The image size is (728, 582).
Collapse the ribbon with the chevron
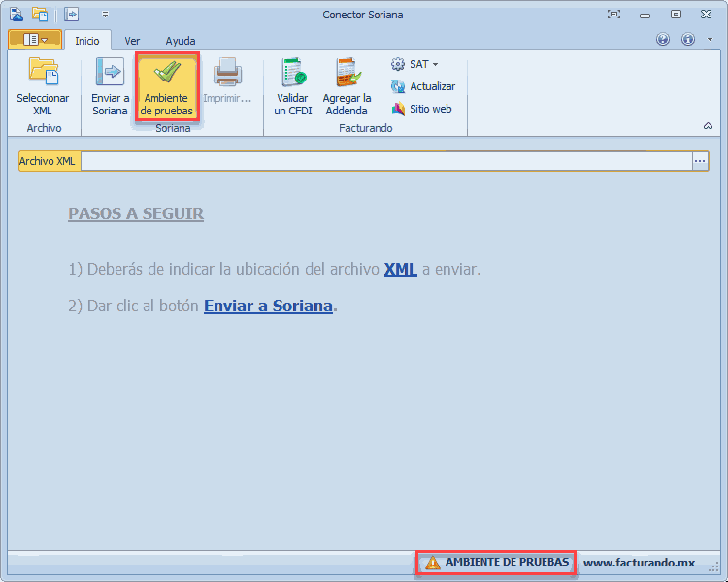point(708,126)
